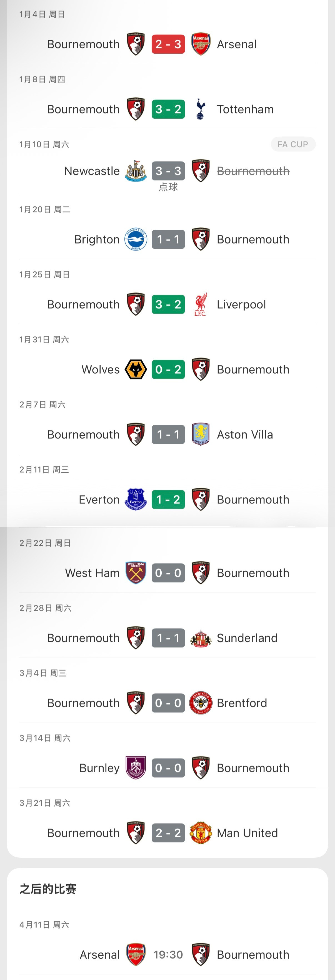Tap the Everton club badge
This screenshot has height=980, width=335.
click(136, 500)
